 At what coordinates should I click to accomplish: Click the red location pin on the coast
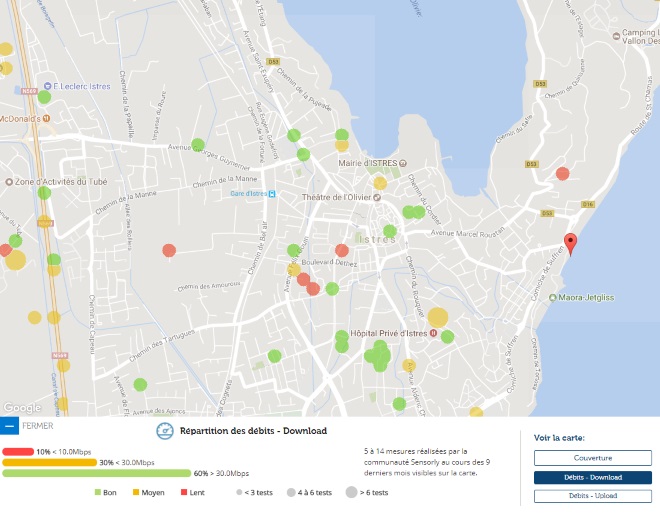tap(570, 243)
